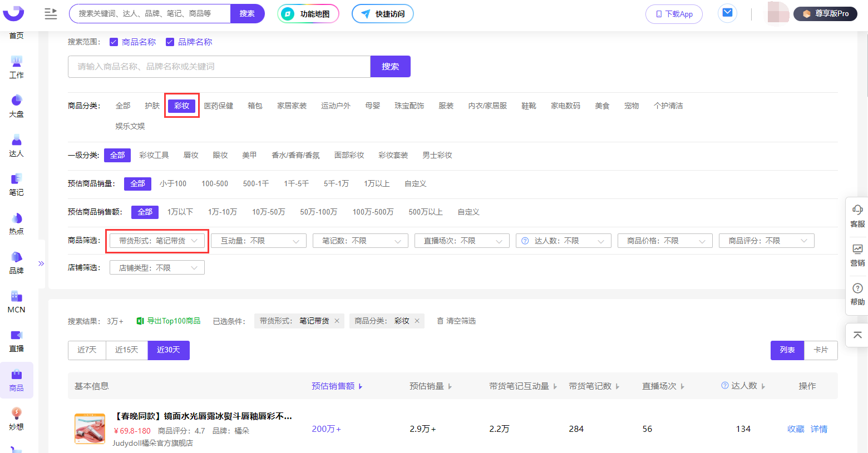Switch to the 近7天 tab
The image size is (868, 453).
[x=87, y=350]
